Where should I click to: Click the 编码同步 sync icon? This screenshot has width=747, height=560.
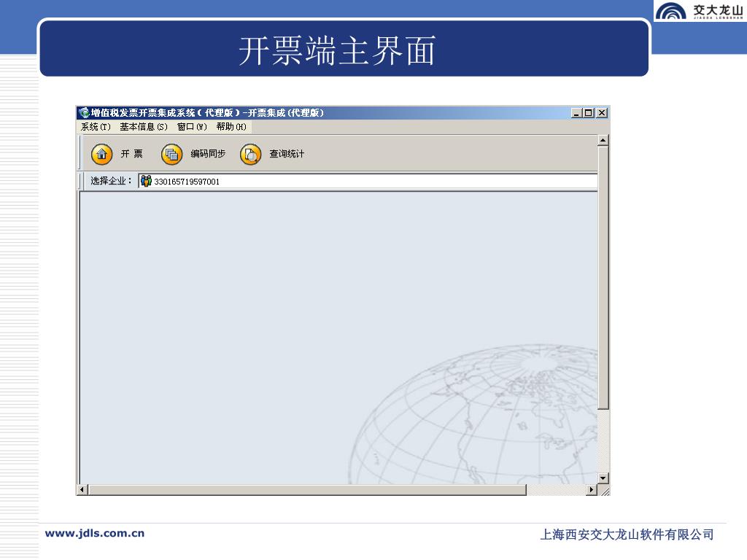pos(171,154)
